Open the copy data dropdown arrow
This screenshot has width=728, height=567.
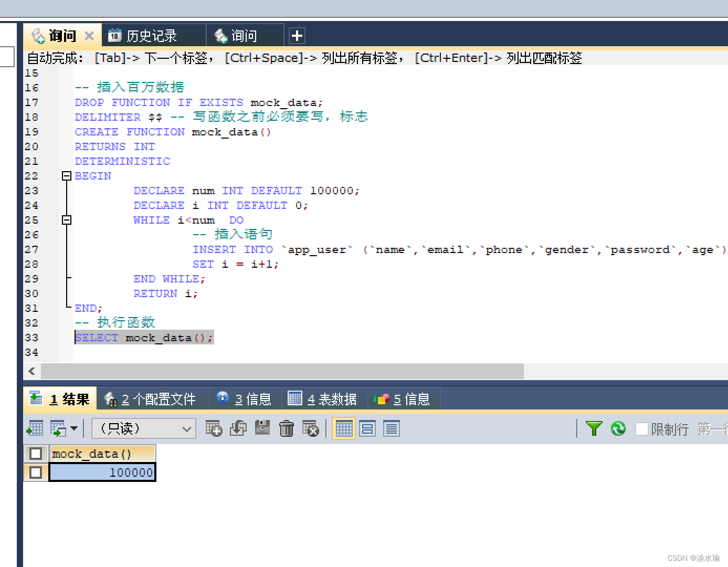74,428
